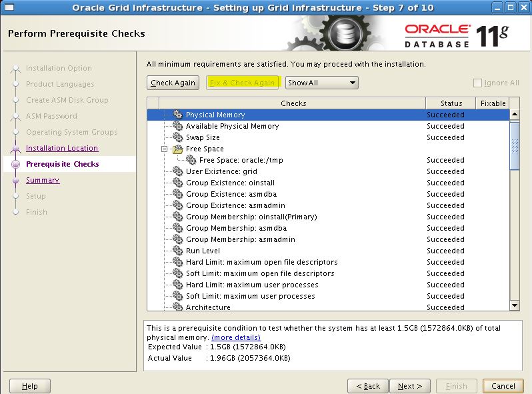Click scrollbar up arrow in checks list

(515, 115)
